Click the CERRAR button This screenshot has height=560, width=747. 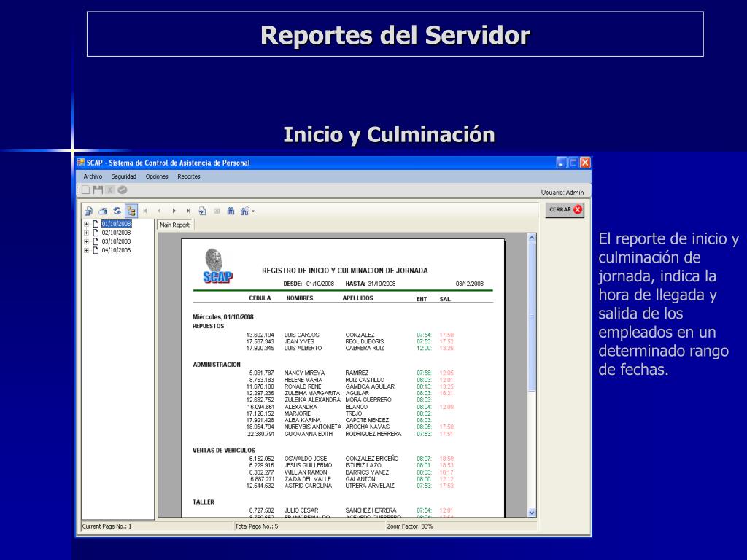click(565, 209)
